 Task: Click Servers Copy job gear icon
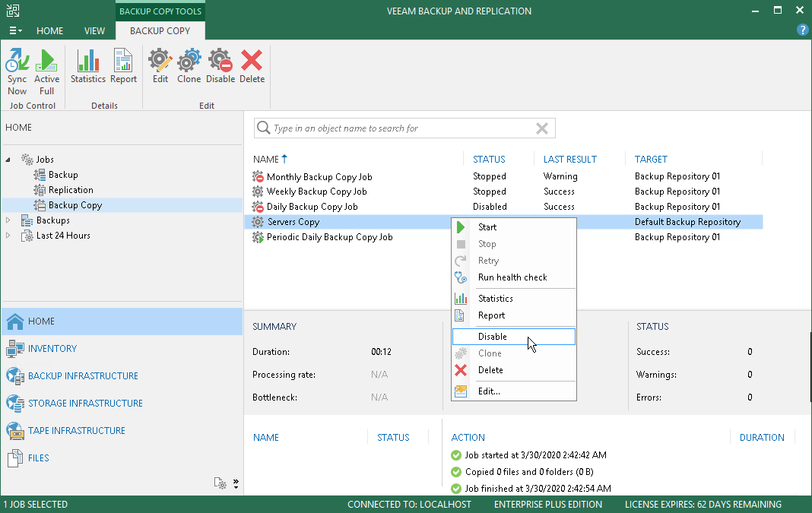[x=258, y=222]
